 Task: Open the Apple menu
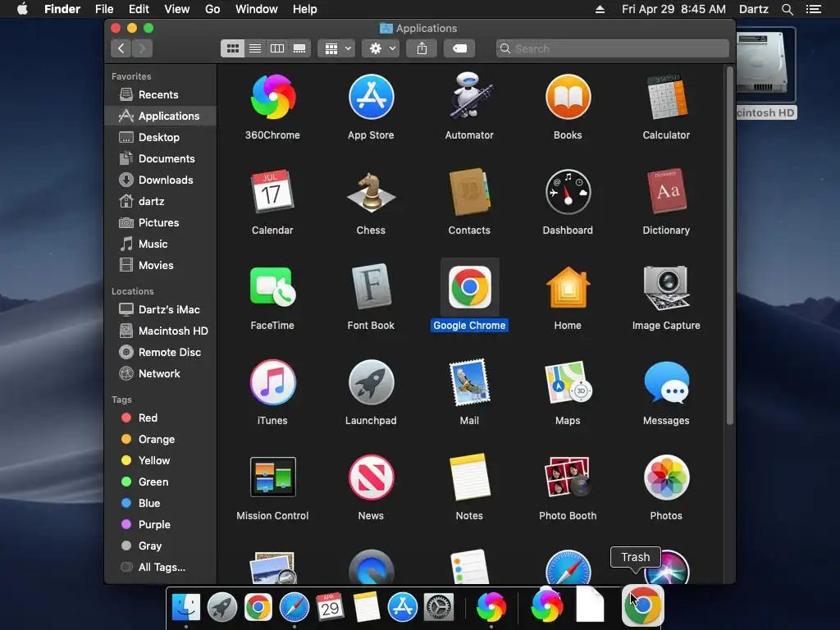coord(22,9)
